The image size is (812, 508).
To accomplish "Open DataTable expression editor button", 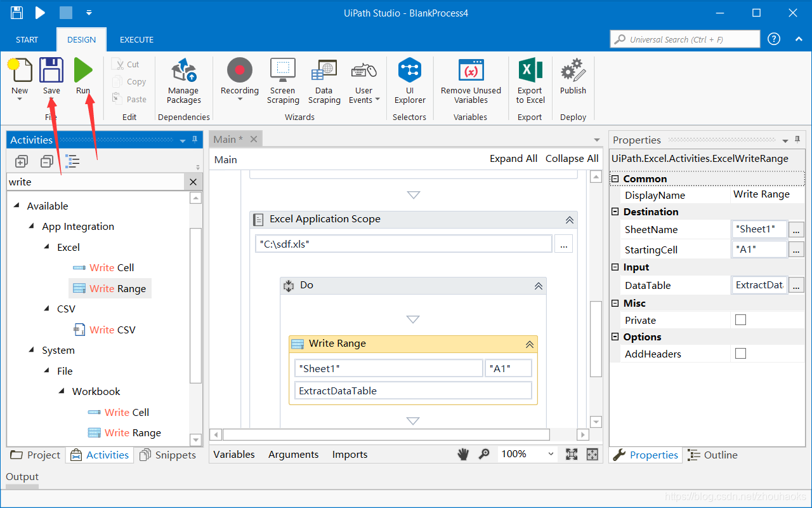I will pyautogui.click(x=796, y=285).
